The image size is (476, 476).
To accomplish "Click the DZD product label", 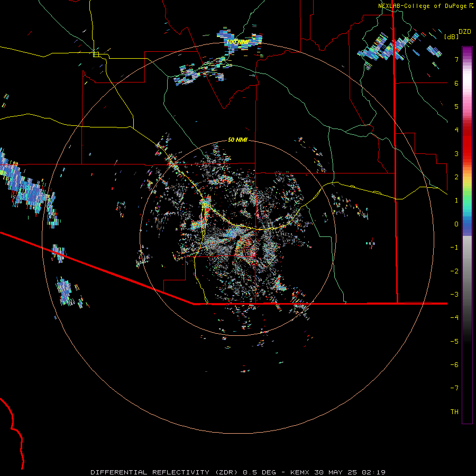I will point(465,32).
